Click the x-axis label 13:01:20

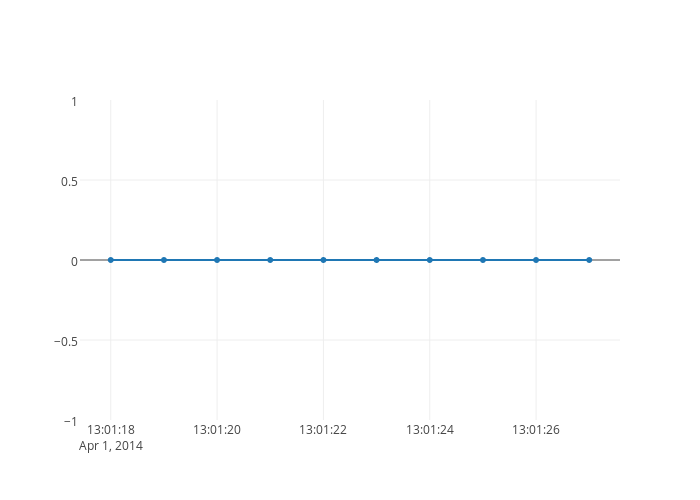coord(217,430)
